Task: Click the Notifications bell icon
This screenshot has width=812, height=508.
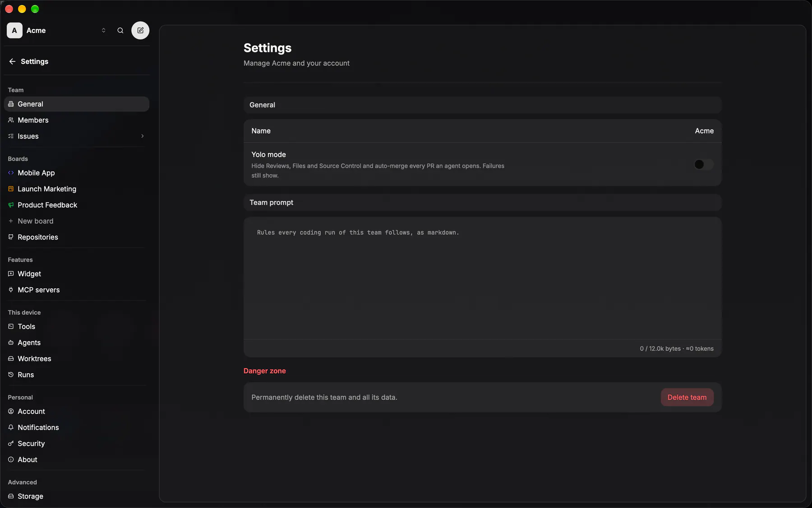Action: pyautogui.click(x=11, y=427)
